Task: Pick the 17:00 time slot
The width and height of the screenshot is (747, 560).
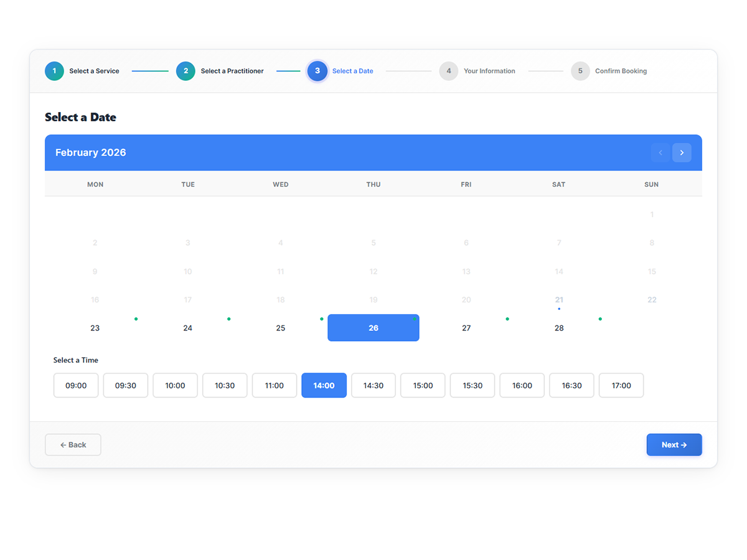Action: click(621, 385)
